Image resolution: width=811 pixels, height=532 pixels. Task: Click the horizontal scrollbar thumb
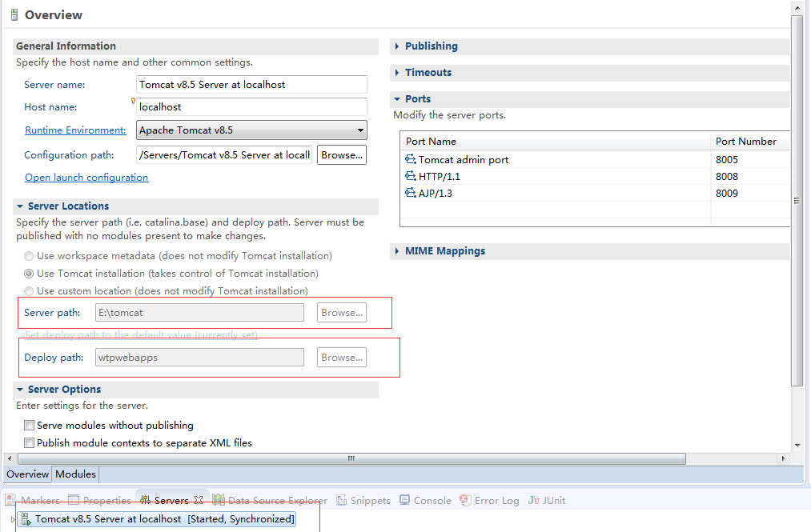point(351,458)
